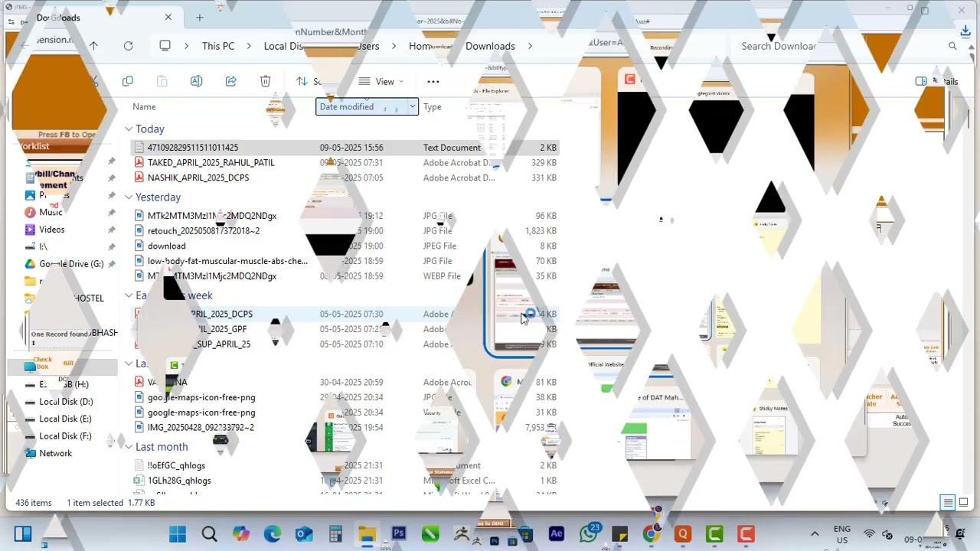The height and width of the screenshot is (551, 980).
Task: Open the See more ellipsis menu
Action: 433,81
